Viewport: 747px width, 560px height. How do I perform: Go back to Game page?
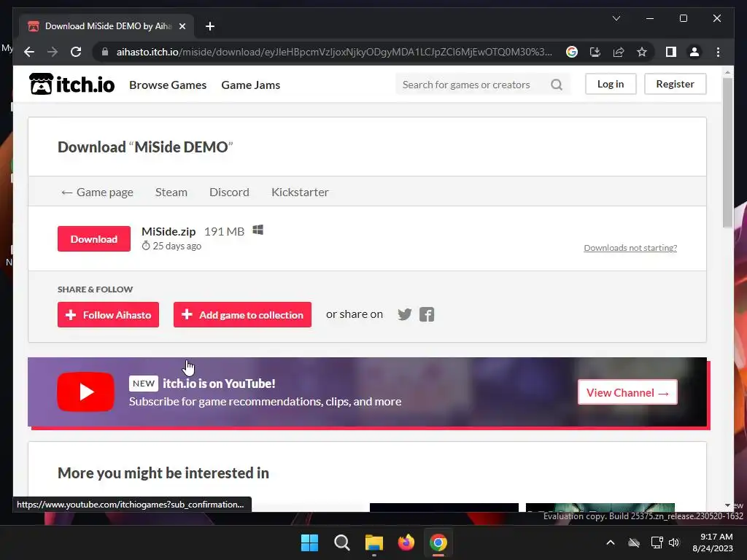click(x=97, y=192)
